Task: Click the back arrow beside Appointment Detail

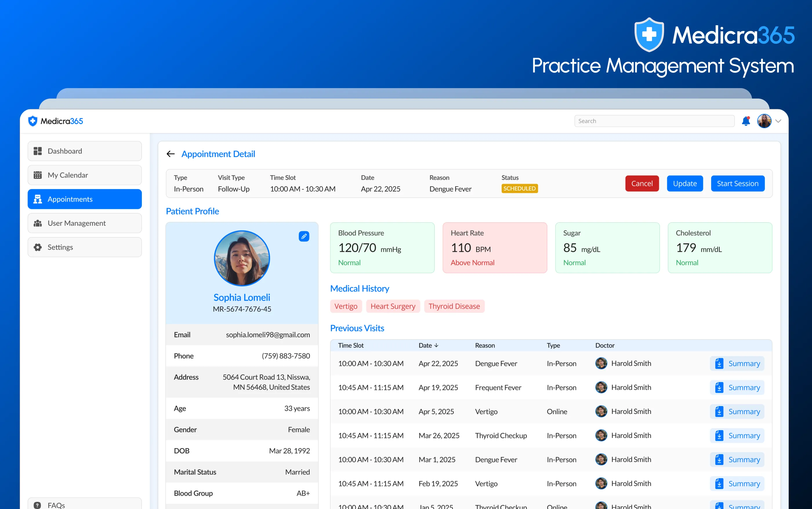Action: point(171,154)
